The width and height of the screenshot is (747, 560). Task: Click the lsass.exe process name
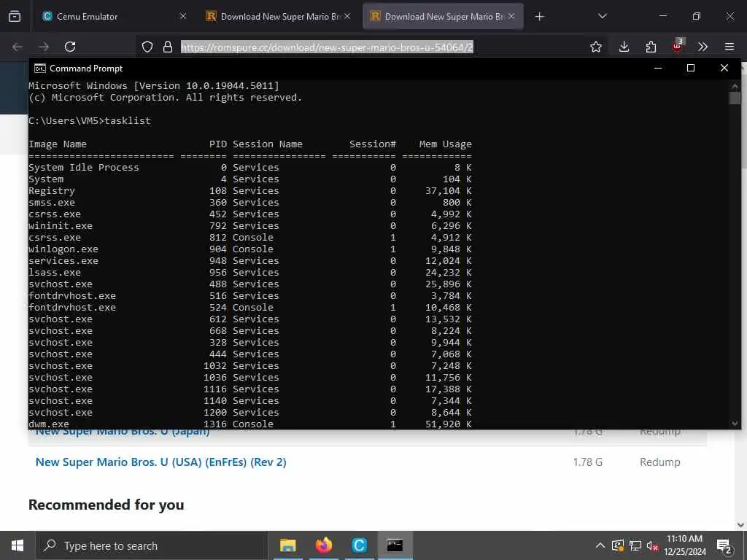tap(55, 273)
